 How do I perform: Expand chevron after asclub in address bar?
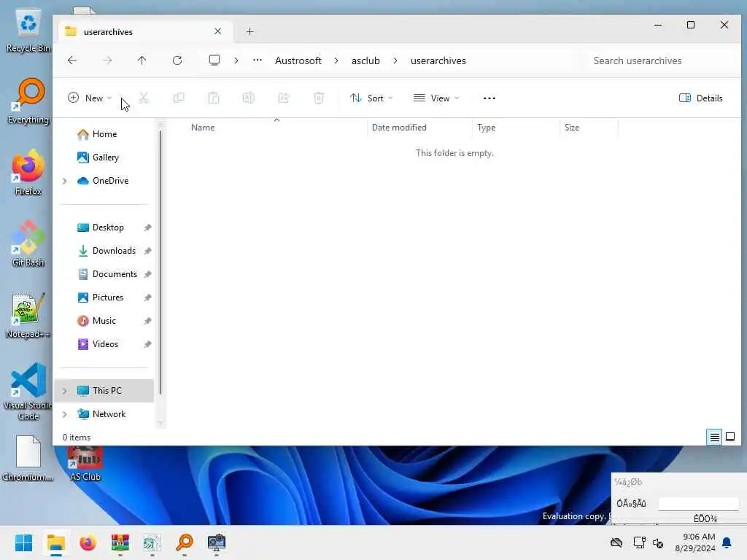(395, 61)
